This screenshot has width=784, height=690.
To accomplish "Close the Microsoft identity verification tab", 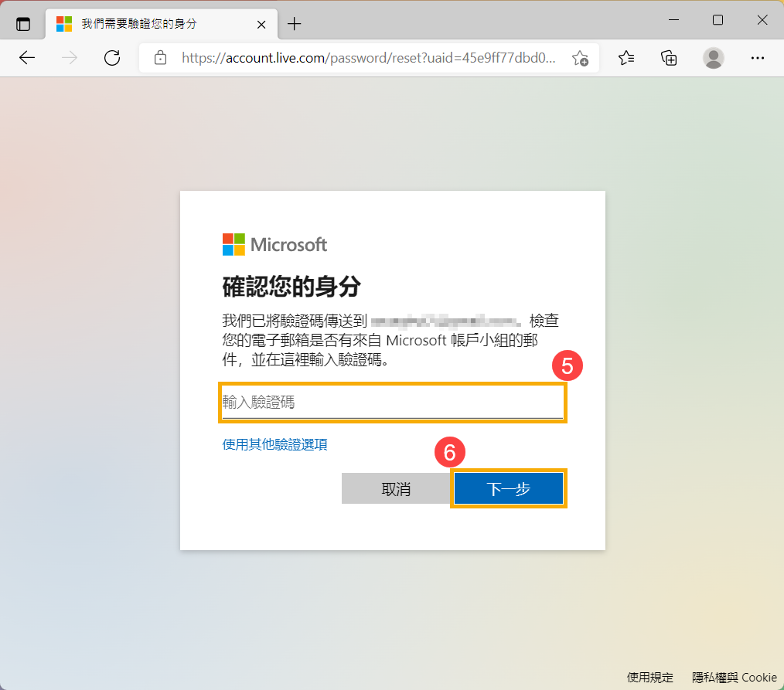I will [261, 25].
